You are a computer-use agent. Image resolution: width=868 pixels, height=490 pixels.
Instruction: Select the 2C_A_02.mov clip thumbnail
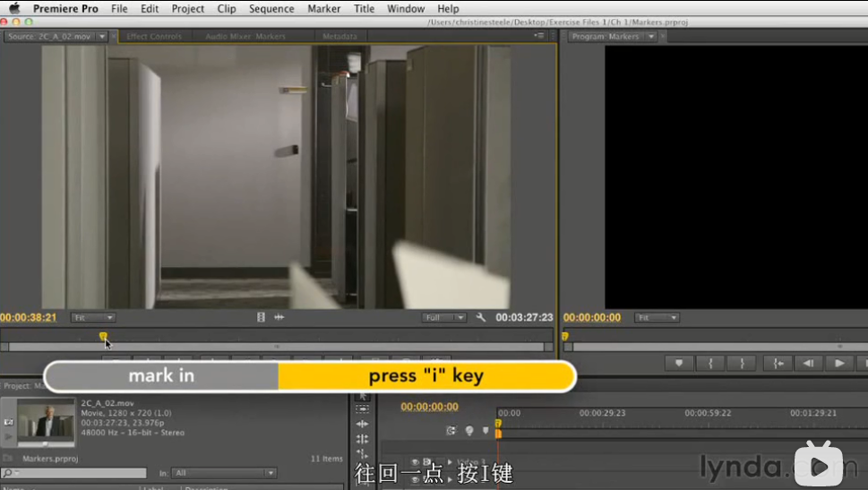pyautogui.click(x=47, y=419)
